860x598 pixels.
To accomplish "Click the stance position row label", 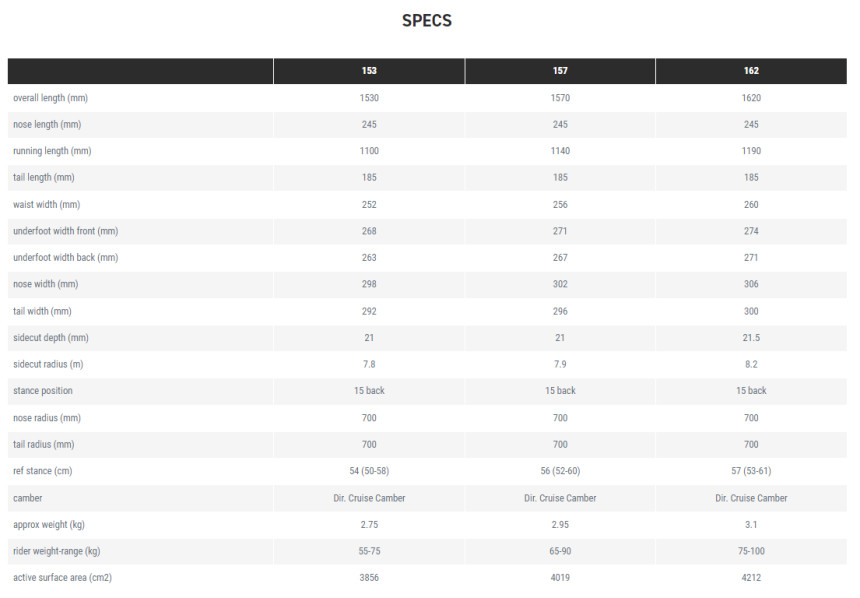I will click(x=43, y=391).
